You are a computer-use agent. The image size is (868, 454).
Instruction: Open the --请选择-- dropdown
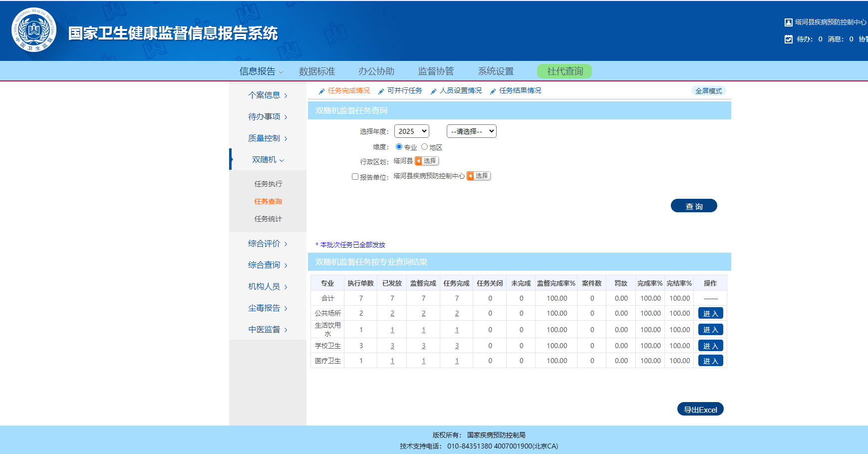point(471,131)
